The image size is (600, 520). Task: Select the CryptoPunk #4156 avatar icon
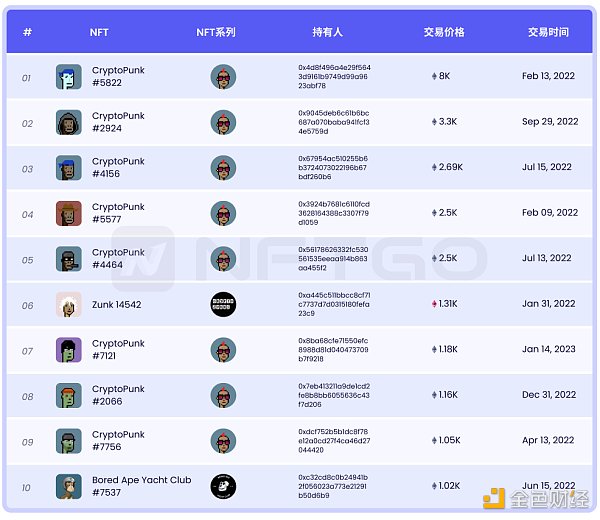pos(69,168)
